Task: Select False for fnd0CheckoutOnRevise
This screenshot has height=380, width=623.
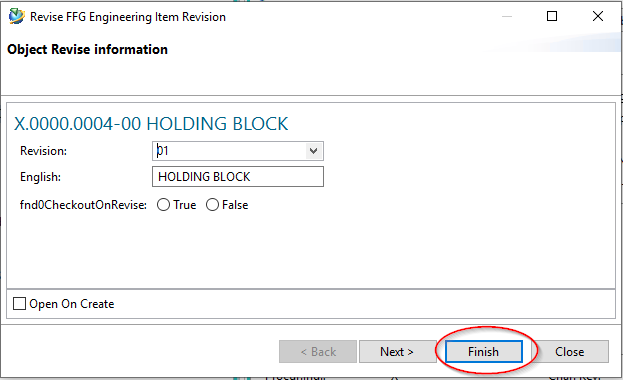Action: click(x=212, y=205)
